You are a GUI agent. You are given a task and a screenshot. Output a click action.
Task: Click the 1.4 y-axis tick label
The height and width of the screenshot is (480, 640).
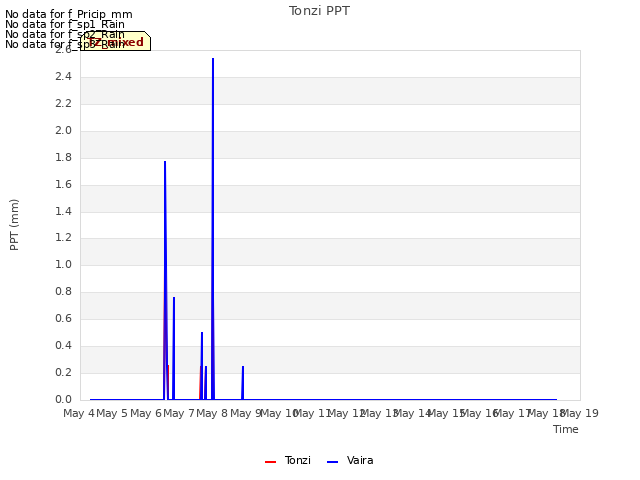(63, 211)
